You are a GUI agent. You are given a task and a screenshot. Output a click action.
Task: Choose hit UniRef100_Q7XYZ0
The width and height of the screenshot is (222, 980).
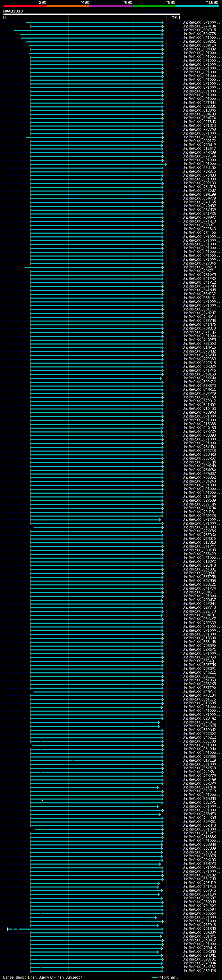click(x=199, y=431)
